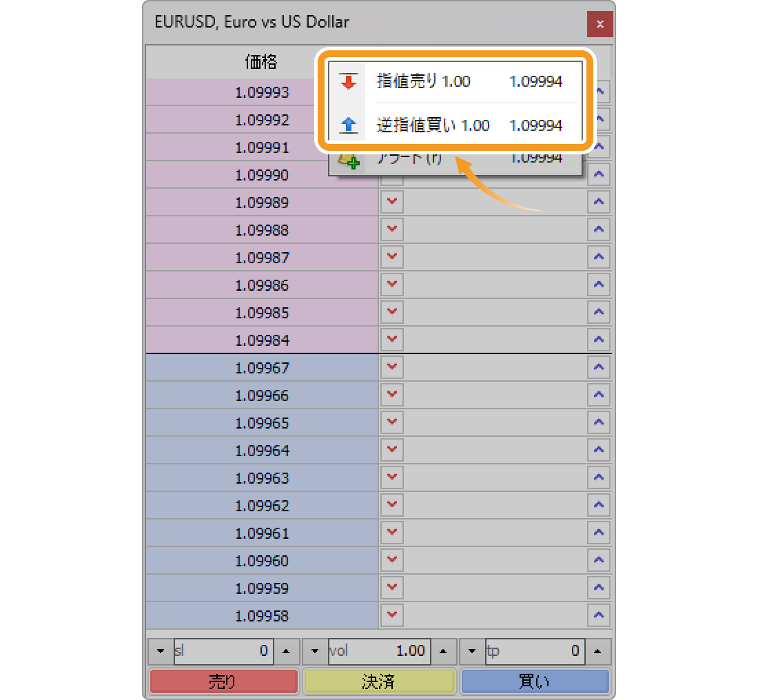Click red sell arrow on the 1.09958 row

tap(391, 615)
